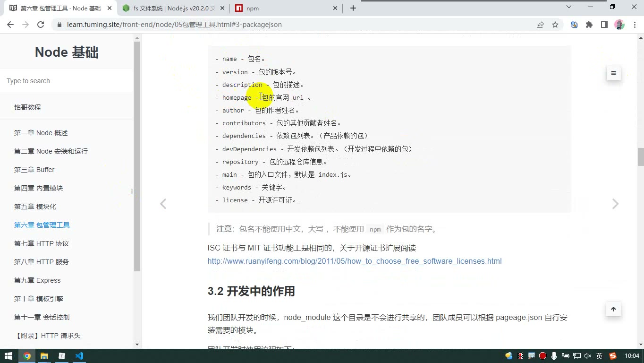The width and height of the screenshot is (644, 363).
Task: Close the npm tab
Action: coord(336,8)
